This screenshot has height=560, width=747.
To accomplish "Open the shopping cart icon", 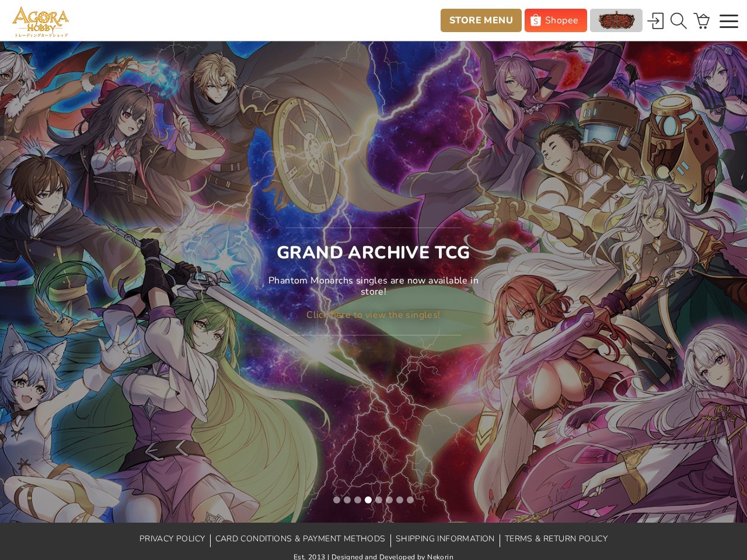I will coord(702,20).
